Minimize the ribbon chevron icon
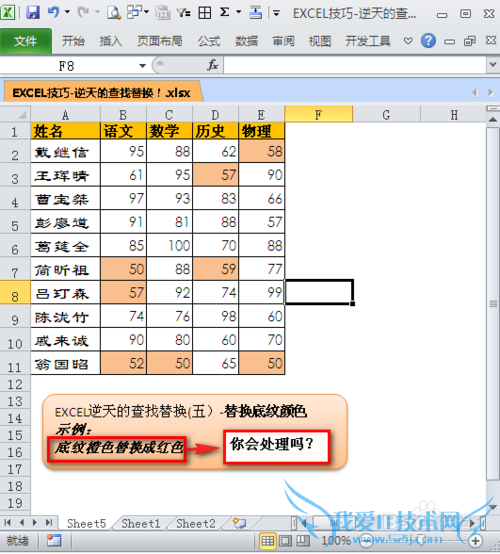This screenshot has height=554, width=500. point(408,41)
